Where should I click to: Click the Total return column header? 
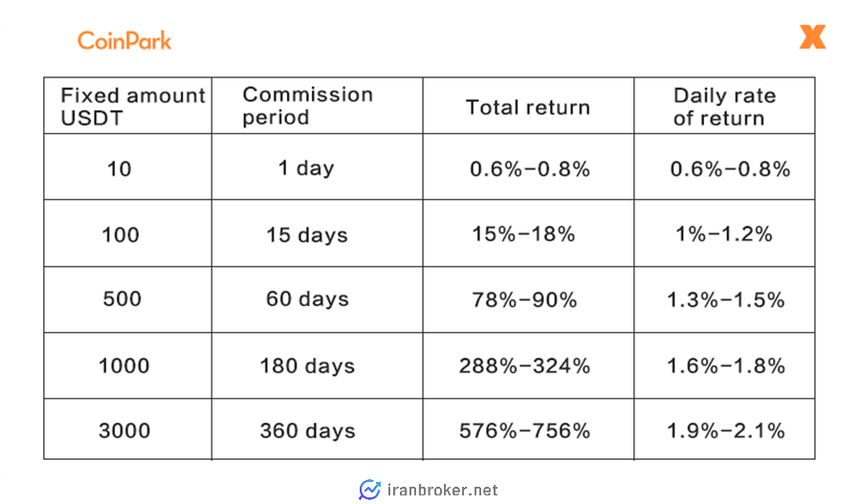tap(528, 105)
